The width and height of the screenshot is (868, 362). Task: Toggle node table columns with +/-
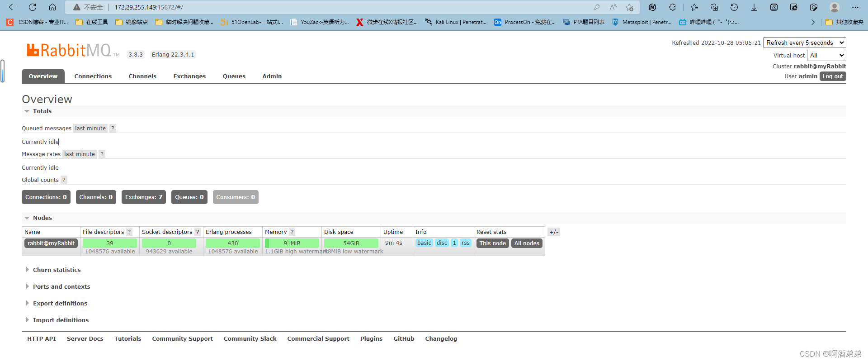coord(554,232)
